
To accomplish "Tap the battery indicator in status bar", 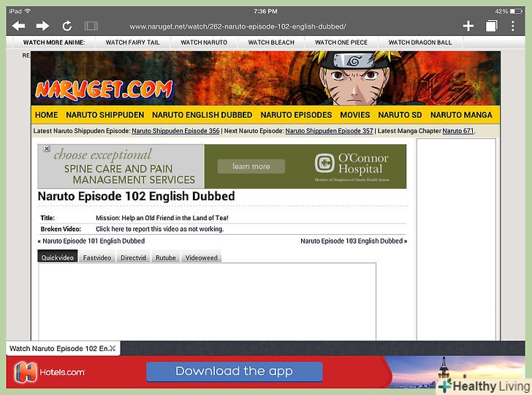I will tap(516, 11).
